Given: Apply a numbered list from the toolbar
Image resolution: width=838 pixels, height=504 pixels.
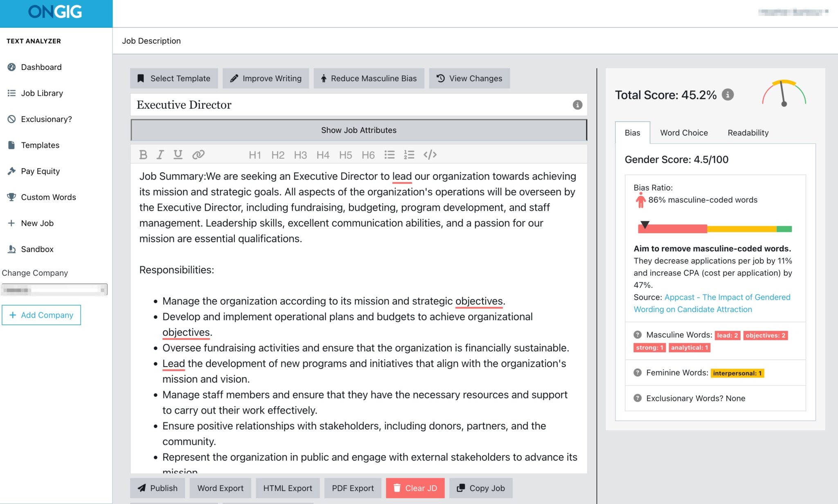Looking at the screenshot, I should [x=409, y=155].
